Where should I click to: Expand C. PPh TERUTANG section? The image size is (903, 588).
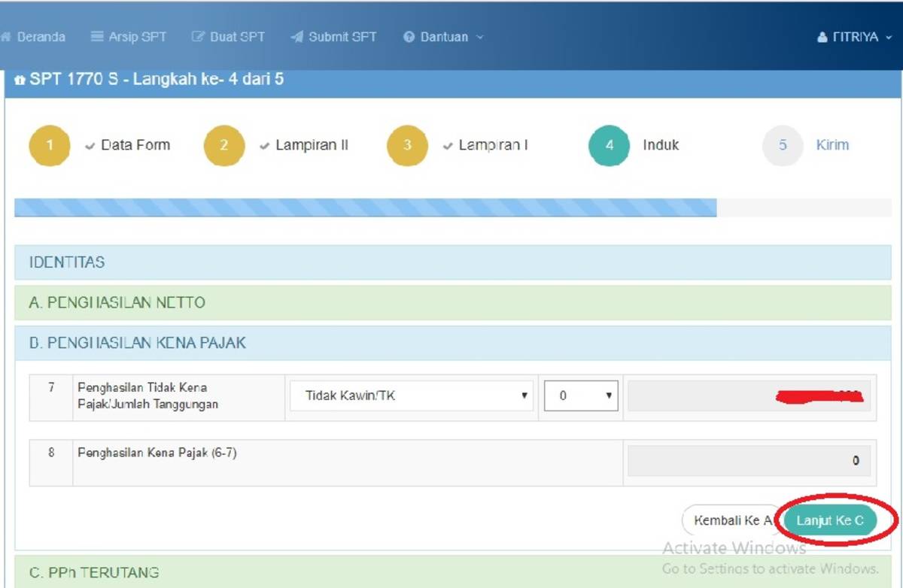pyautogui.click(x=452, y=572)
